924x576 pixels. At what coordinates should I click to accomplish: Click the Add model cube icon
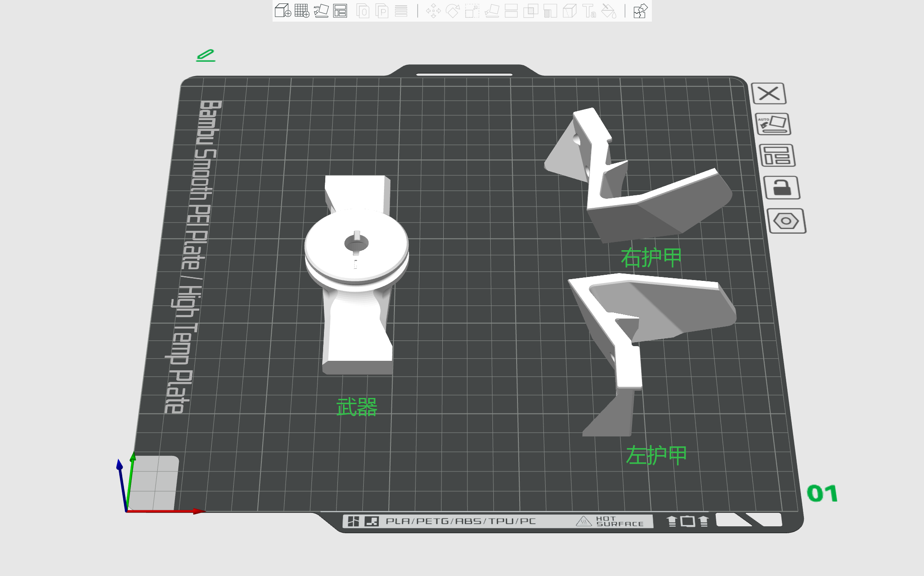click(283, 11)
